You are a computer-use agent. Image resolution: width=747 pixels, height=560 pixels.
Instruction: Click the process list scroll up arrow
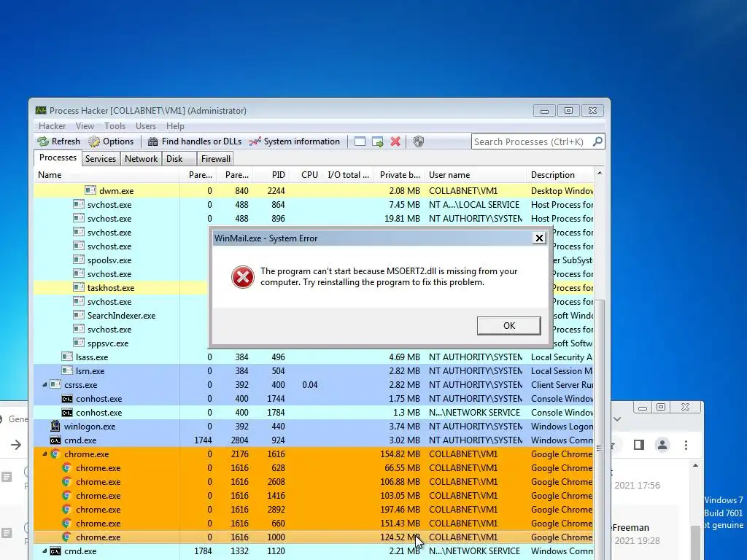[x=600, y=174]
